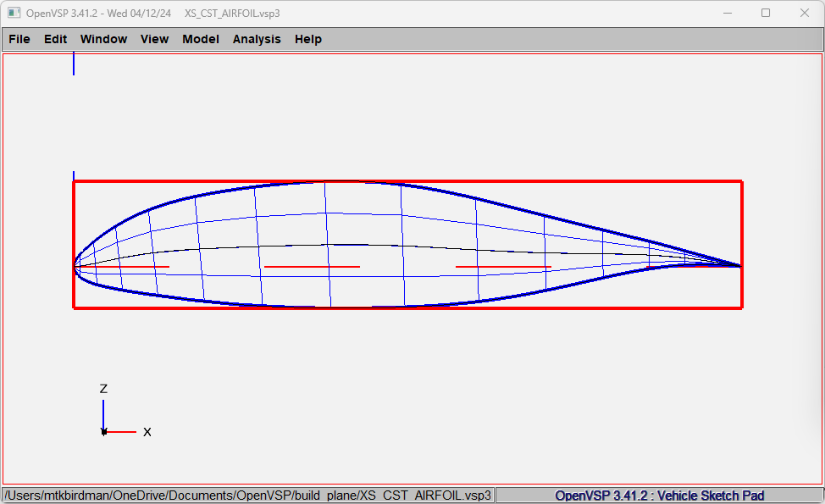Click the airfoil wireframe in the viewport
Image resolution: width=825 pixels, height=504 pixels.
407,245
